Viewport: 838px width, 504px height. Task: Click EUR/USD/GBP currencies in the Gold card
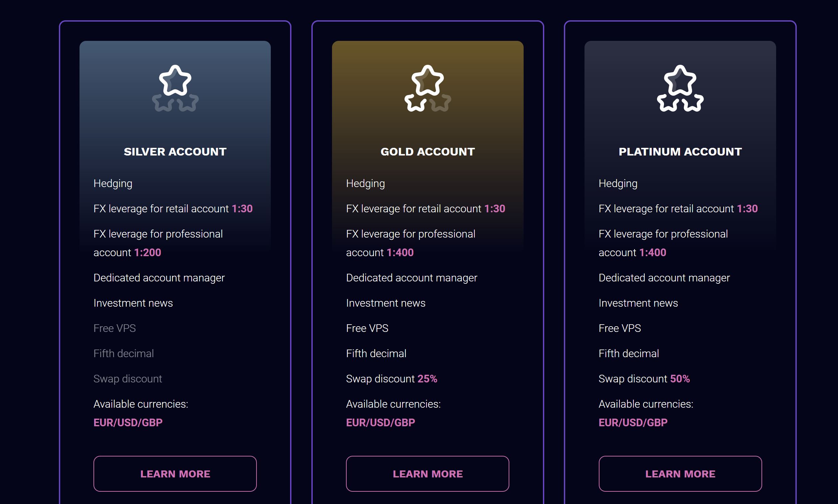point(381,423)
